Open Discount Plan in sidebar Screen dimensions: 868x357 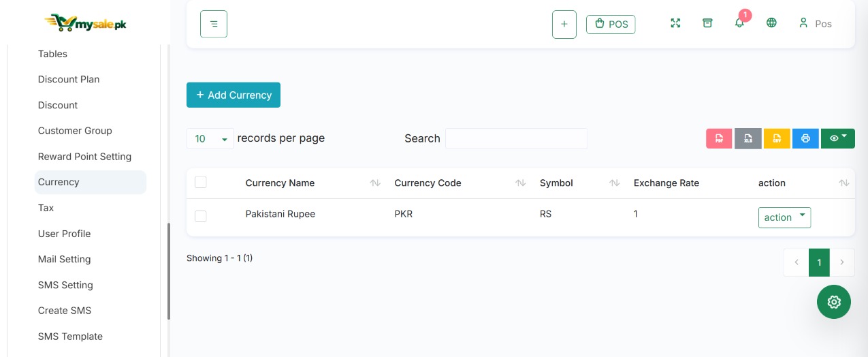[x=69, y=80]
